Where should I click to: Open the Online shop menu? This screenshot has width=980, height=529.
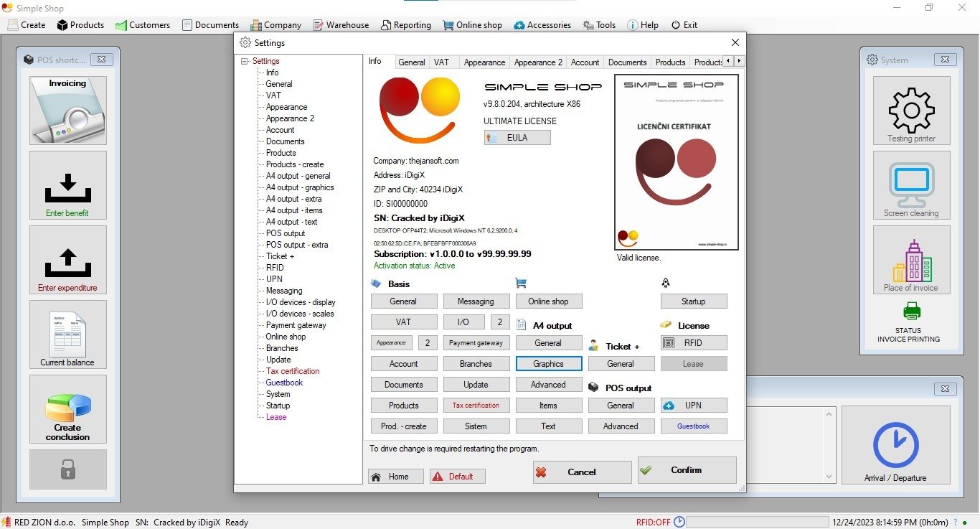472,24
